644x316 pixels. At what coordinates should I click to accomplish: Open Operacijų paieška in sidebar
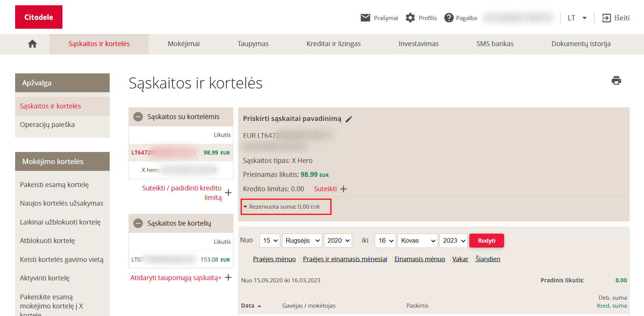[47, 125]
